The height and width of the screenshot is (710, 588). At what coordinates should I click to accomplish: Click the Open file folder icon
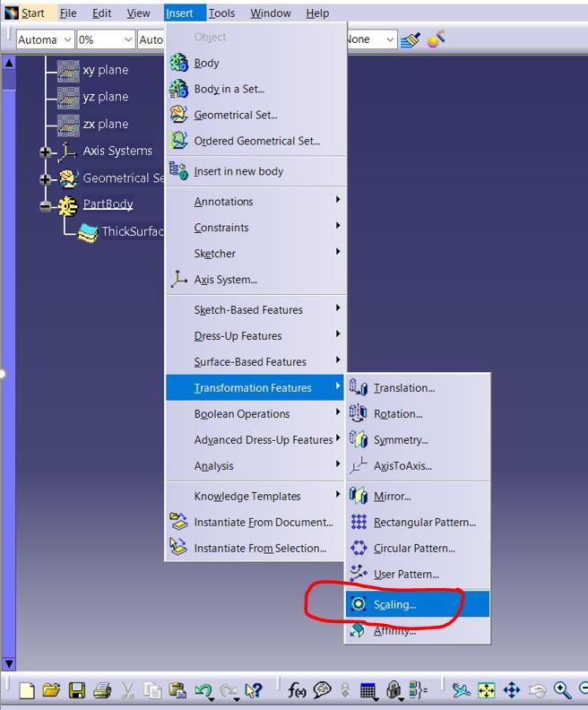[x=51, y=689]
